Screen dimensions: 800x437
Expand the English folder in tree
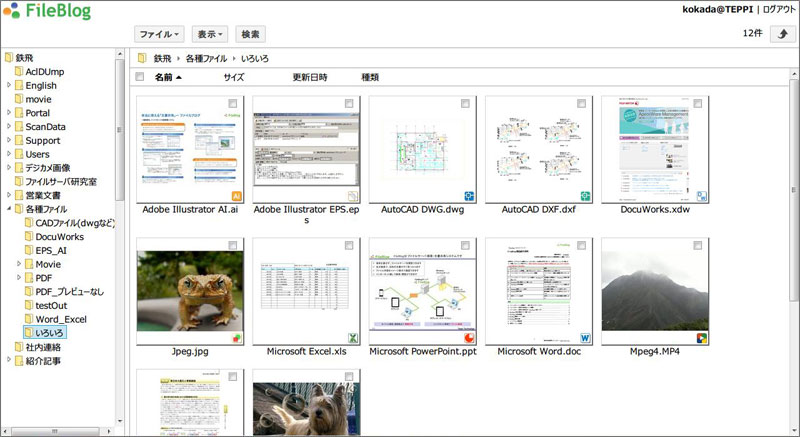click(x=9, y=85)
